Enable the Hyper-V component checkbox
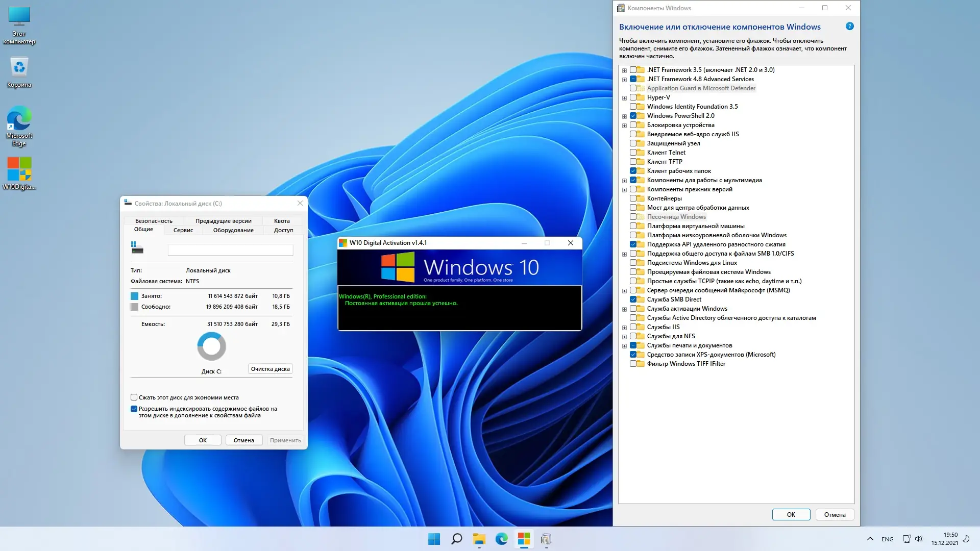Image resolution: width=980 pixels, height=551 pixels. tap(633, 97)
